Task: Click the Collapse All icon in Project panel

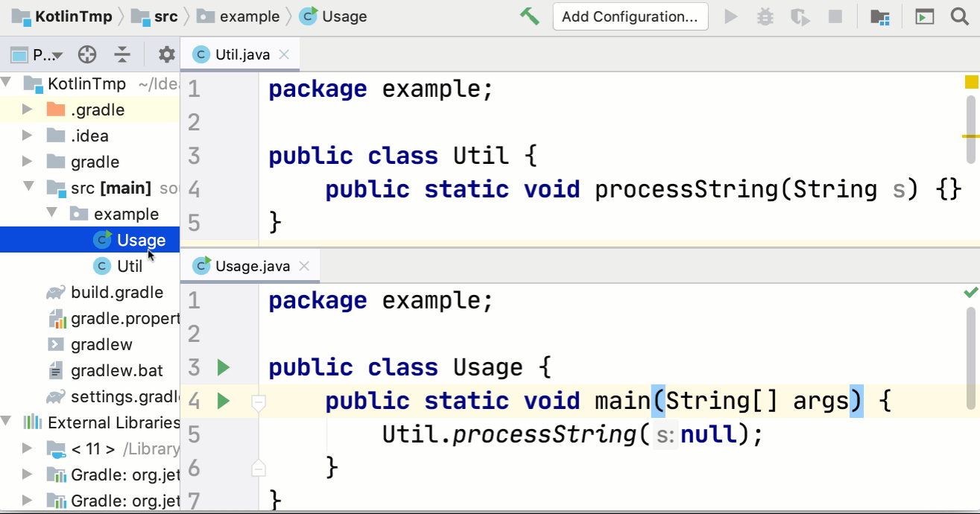Action: [123, 54]
